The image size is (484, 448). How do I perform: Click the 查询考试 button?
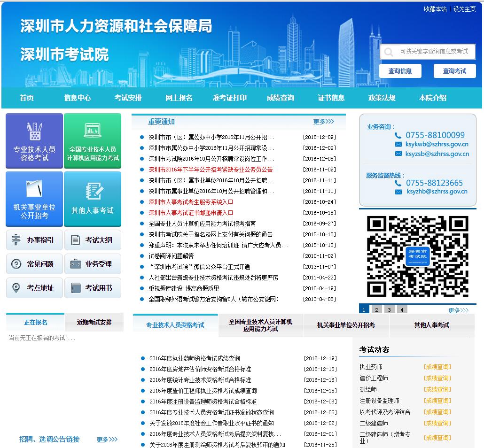click(x=455, y=71)
